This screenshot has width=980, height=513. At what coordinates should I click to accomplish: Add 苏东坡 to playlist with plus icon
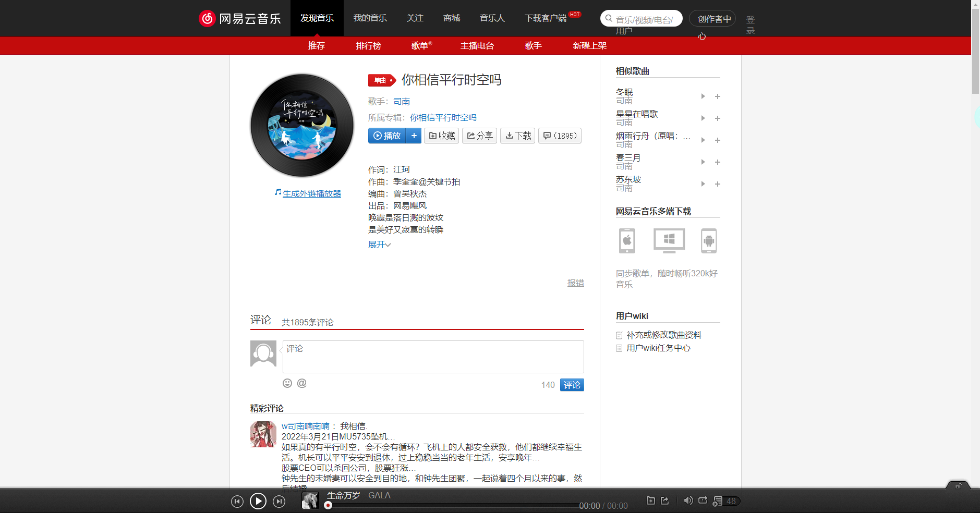pos(718,184)
